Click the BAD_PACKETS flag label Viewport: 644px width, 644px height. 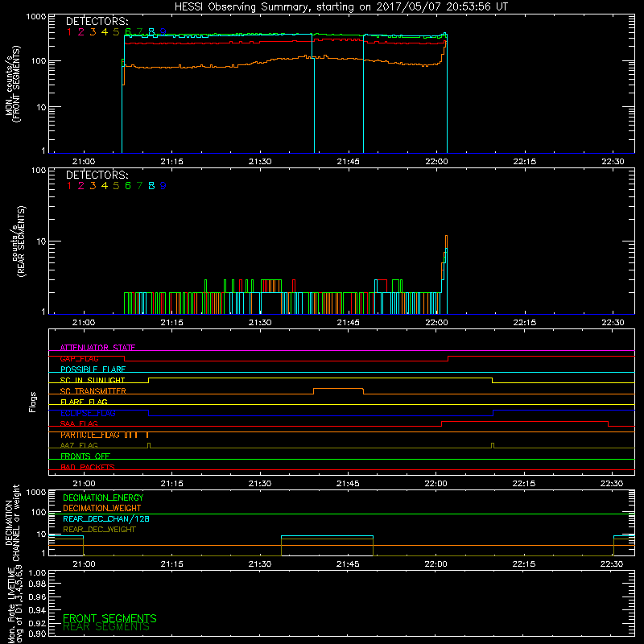pyautogui.click(x=88, y=467)
